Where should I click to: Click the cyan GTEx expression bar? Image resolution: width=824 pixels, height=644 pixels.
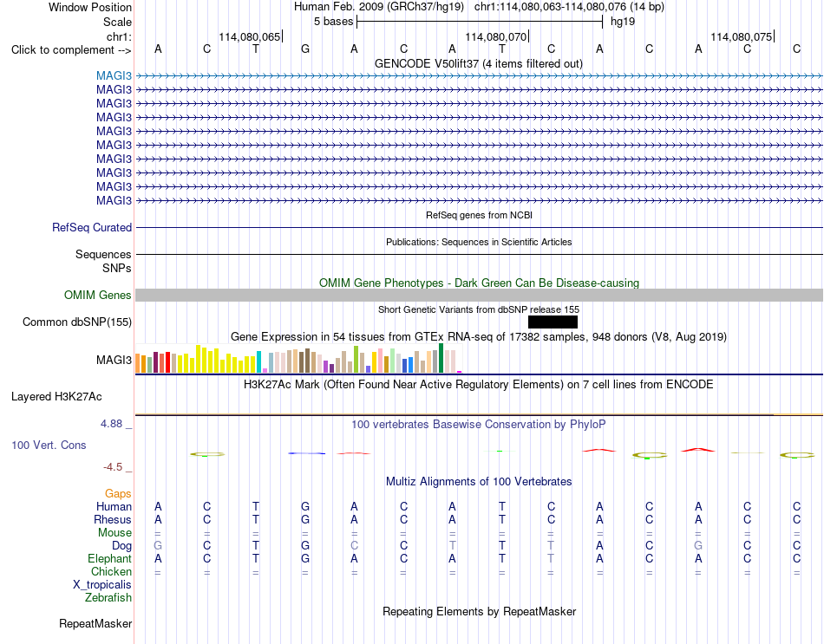click(258, 362)
